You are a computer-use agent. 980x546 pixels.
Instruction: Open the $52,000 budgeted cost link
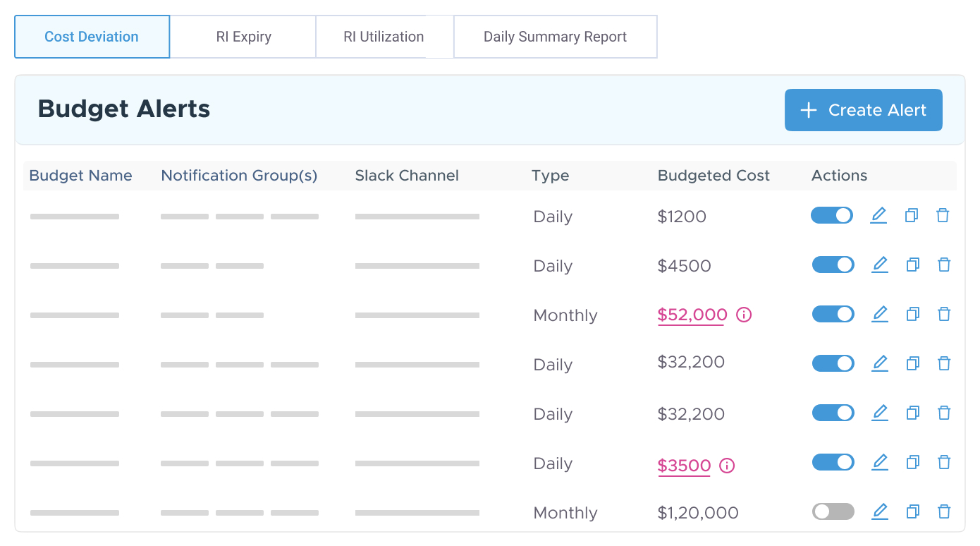[x=692, y=315]
